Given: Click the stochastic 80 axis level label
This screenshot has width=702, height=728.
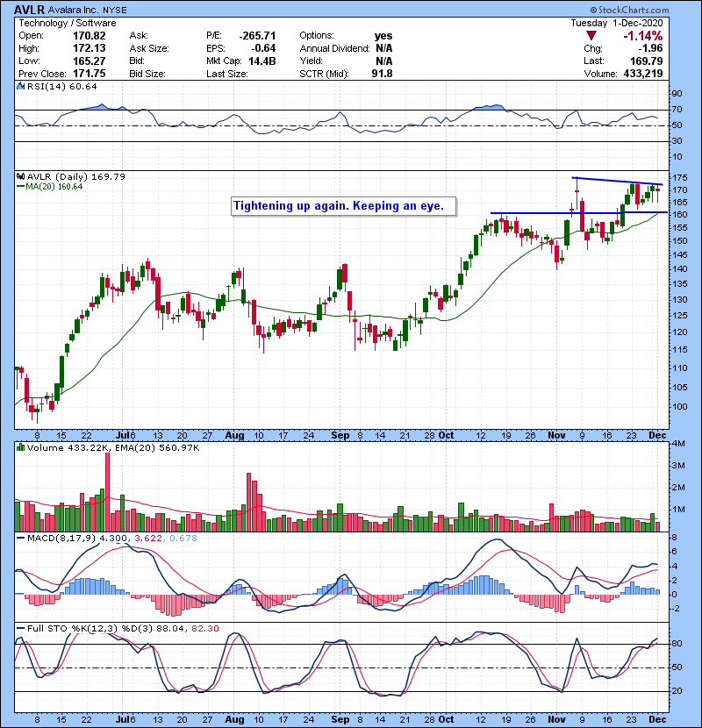Looking at the screenshot, I should coord(677,644).
